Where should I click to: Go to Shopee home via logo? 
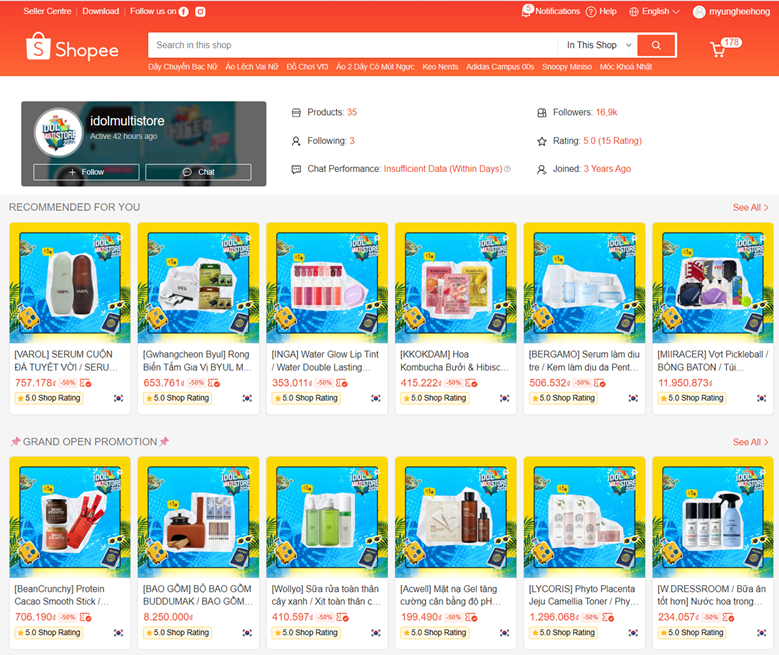click(73, 47)
